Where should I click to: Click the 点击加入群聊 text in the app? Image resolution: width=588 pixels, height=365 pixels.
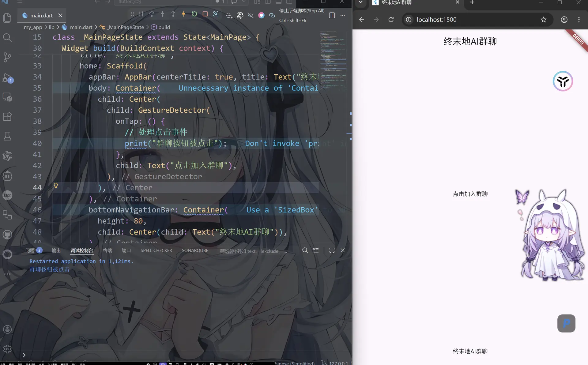[470, 194]
